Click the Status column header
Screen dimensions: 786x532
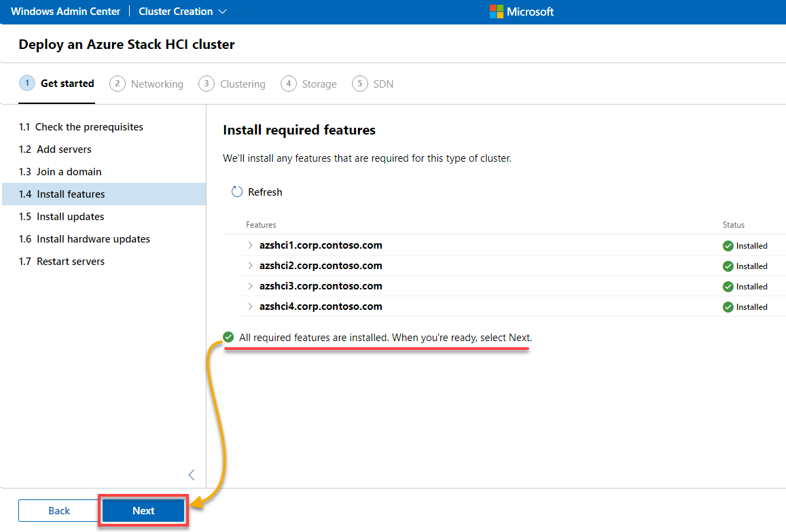[734, 225]
